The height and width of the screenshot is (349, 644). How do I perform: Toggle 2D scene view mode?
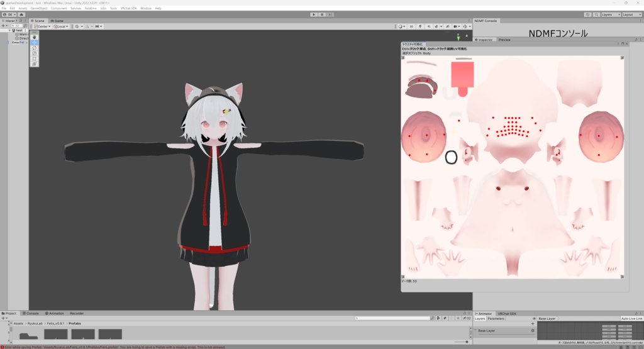pos(411,26)
